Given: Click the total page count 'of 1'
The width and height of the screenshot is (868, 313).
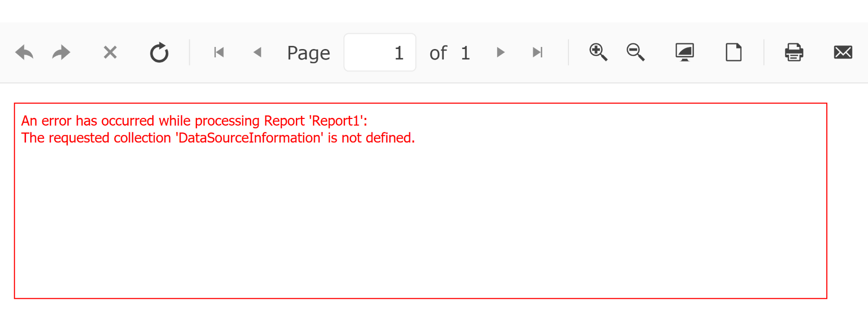Looking at the screenshot, I should click(450, 53).
